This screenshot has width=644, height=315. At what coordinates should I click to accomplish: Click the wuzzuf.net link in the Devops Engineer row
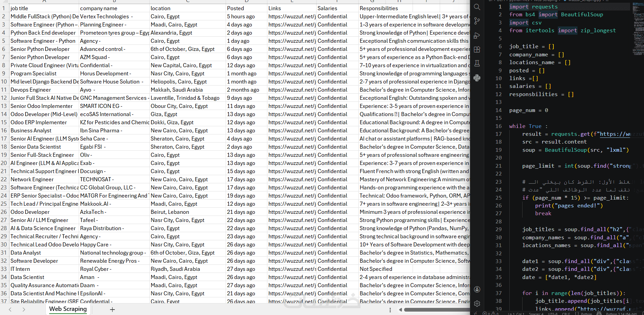(292, 90)
